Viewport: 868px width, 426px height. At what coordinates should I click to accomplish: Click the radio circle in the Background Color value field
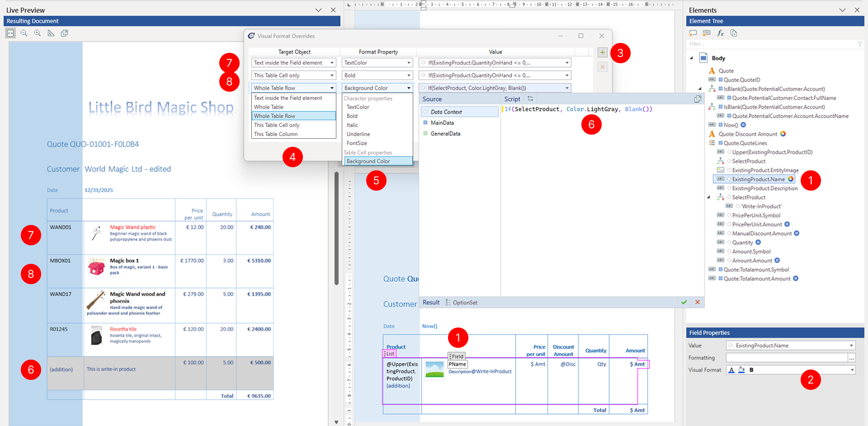[423, 88]
